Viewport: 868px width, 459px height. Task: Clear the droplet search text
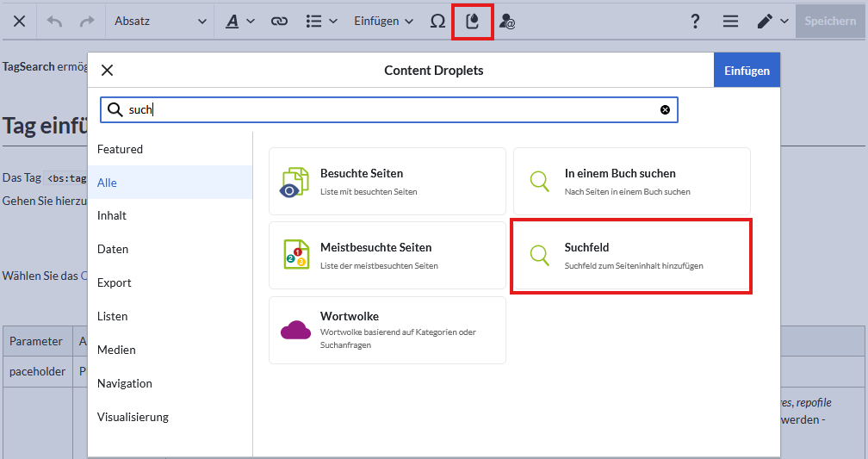tap(665, 110)
